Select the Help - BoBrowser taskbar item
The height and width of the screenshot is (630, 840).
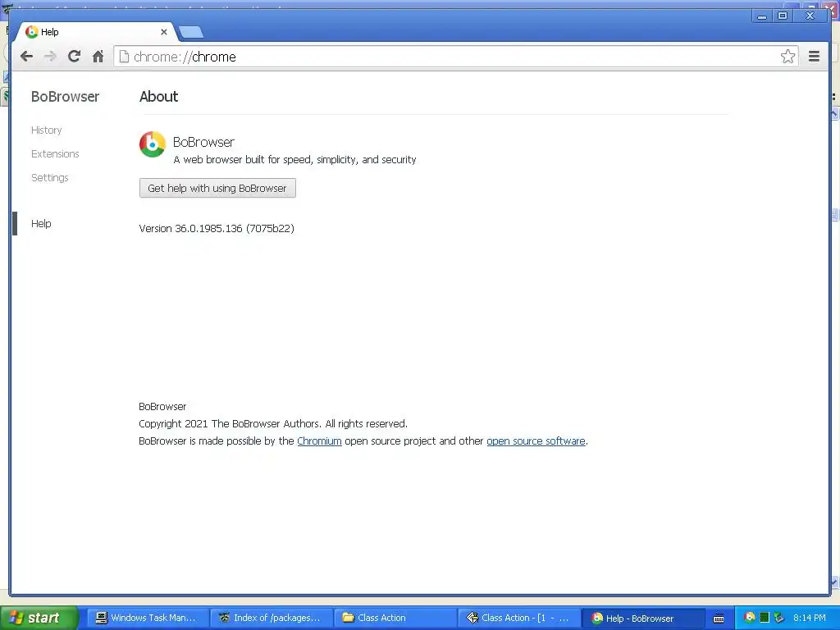click(x=641, y=618)
